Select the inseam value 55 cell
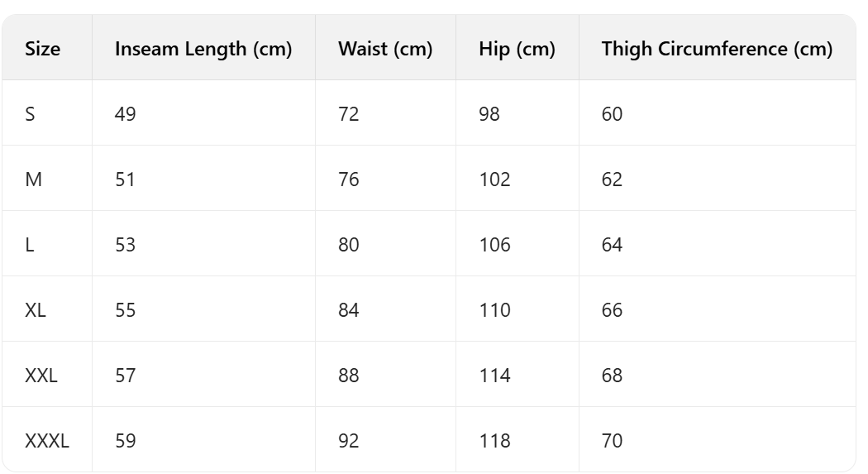868x474 pixels. (126, 310)
